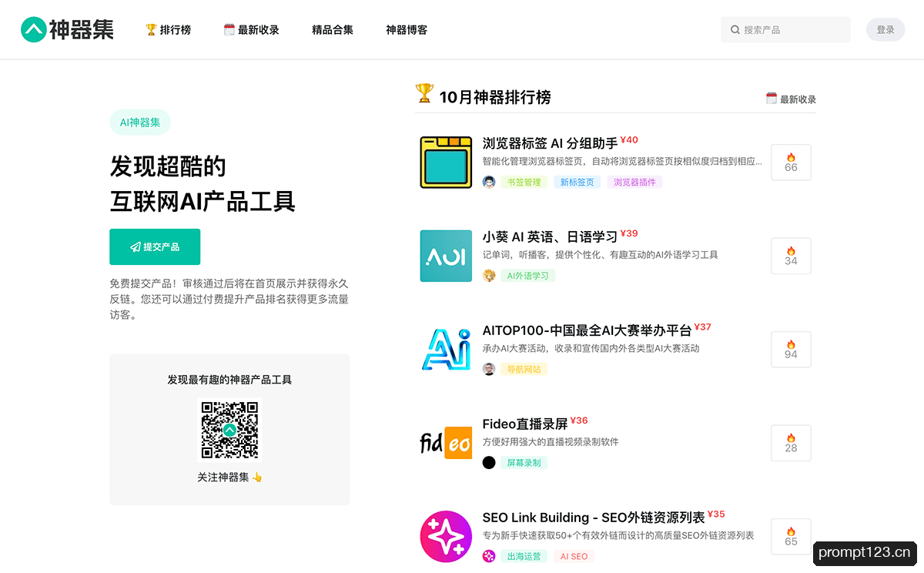Click the author avatar beside 导航网站 tag
The width and height of the screenshot is (924, 573).
pyautogui.click(x=489, y=369)
